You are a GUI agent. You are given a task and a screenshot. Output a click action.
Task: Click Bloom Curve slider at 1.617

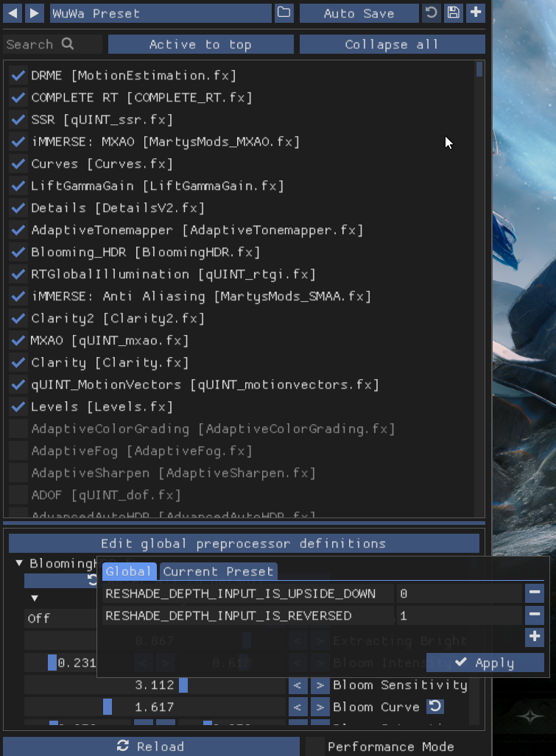click(155, 707)
